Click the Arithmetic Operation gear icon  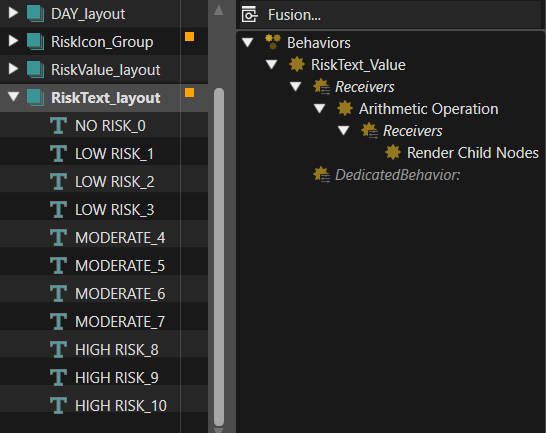click(345, 108)
